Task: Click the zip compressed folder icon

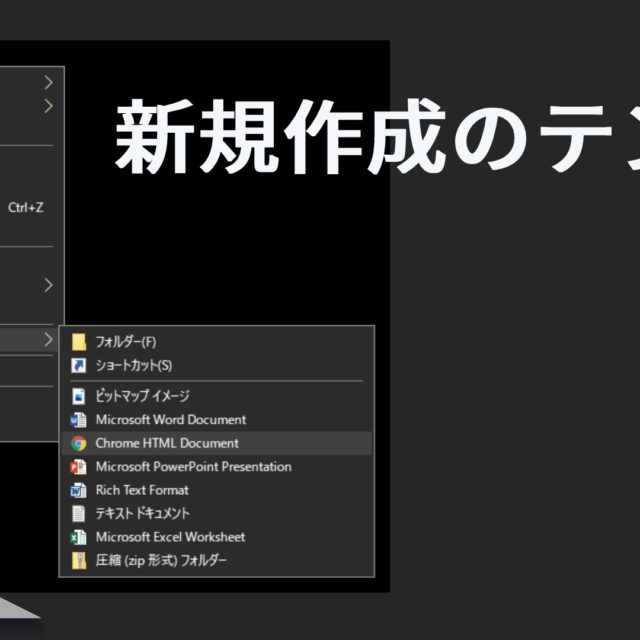Action: tap(79, 560)
